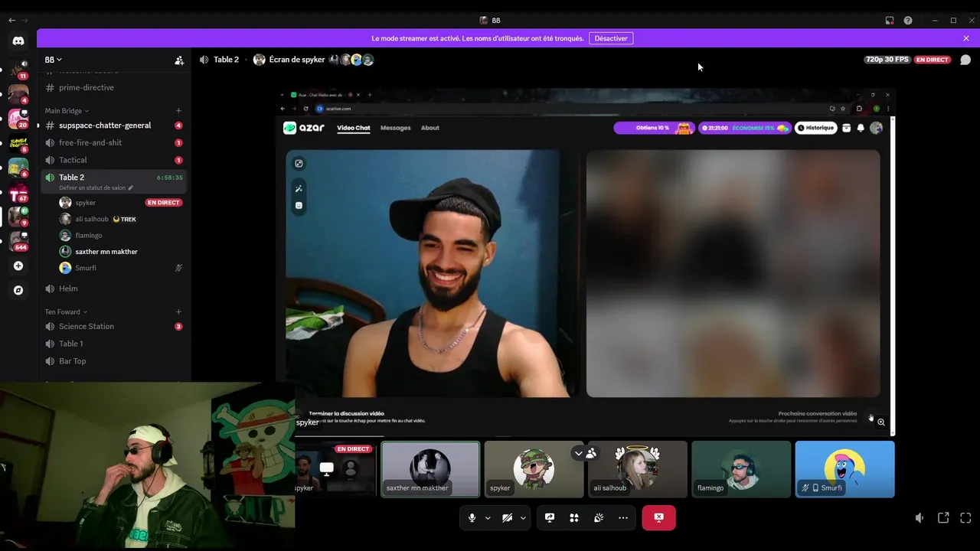Viewport: 980px width, 551px height.
Task: Click the inbox icon in title bar
Action: click(890, 21)
